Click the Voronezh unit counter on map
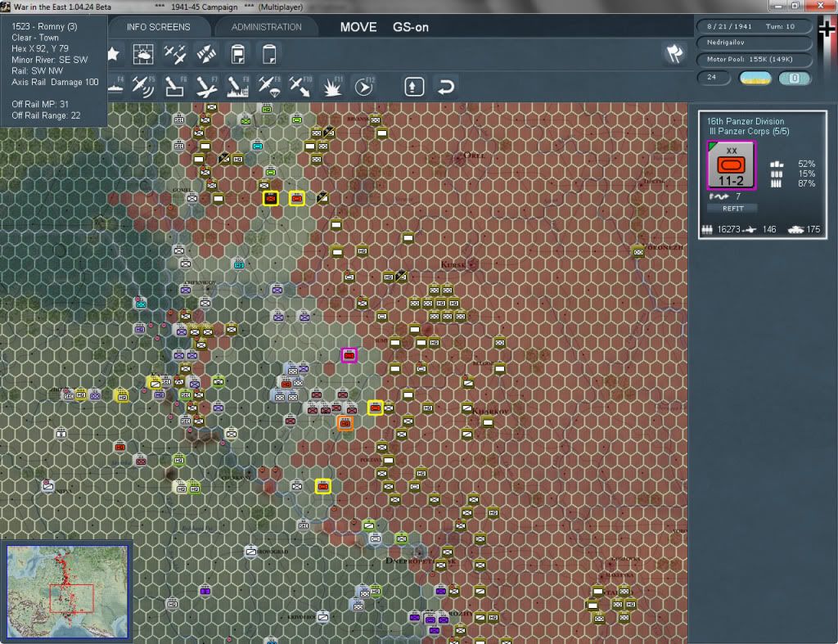The image size is (838, 644). pos(638,251)
